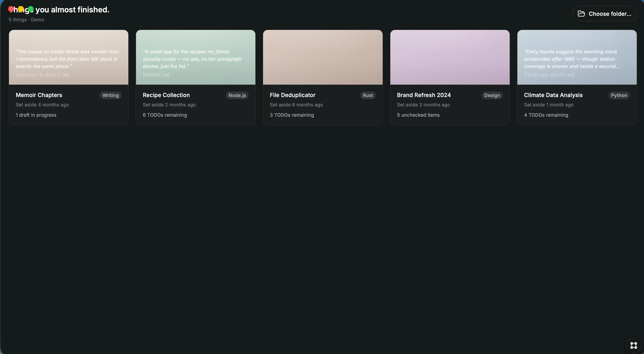644x354 pixels.
Task: Click "6 TODOs remaining" status
Action: coord(165,115)
